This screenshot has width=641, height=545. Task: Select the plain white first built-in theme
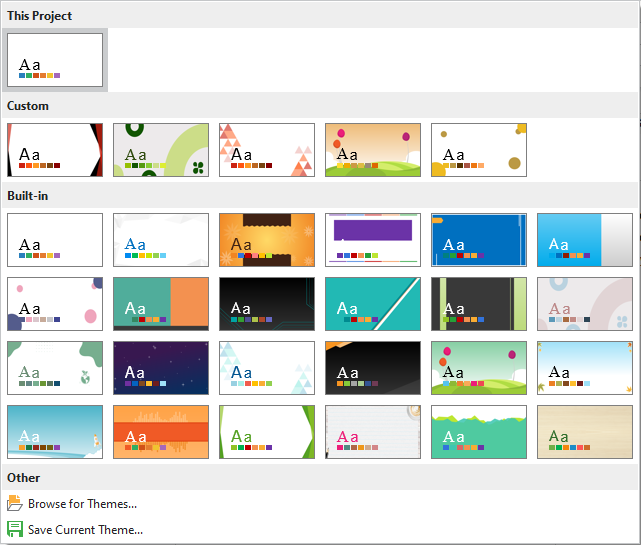(x=55, y=240)
